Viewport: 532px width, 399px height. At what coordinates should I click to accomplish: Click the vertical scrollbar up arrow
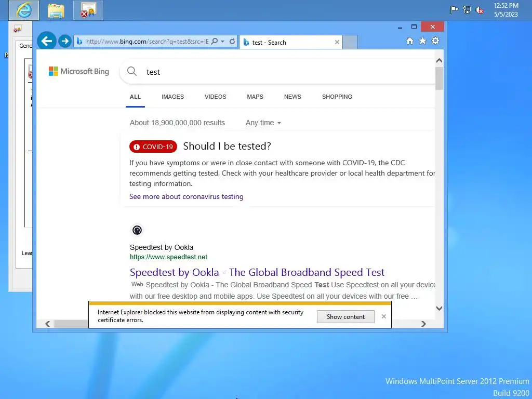click(439, 61)
